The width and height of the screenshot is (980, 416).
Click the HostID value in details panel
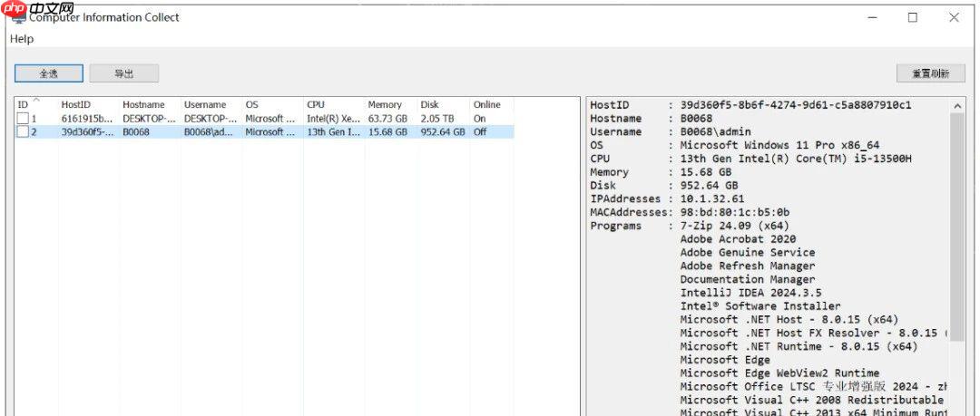(x=796, y=105)
